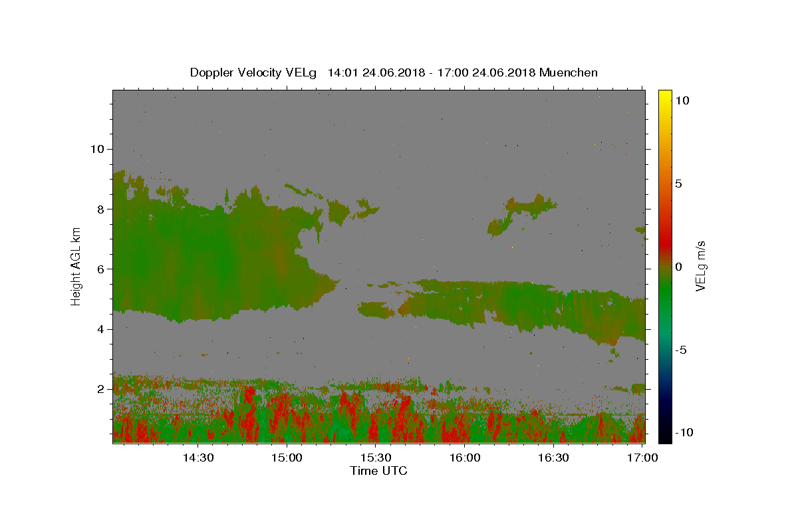Click the '14:30' time axis label

pyautogui.click(x=198, y=458)
